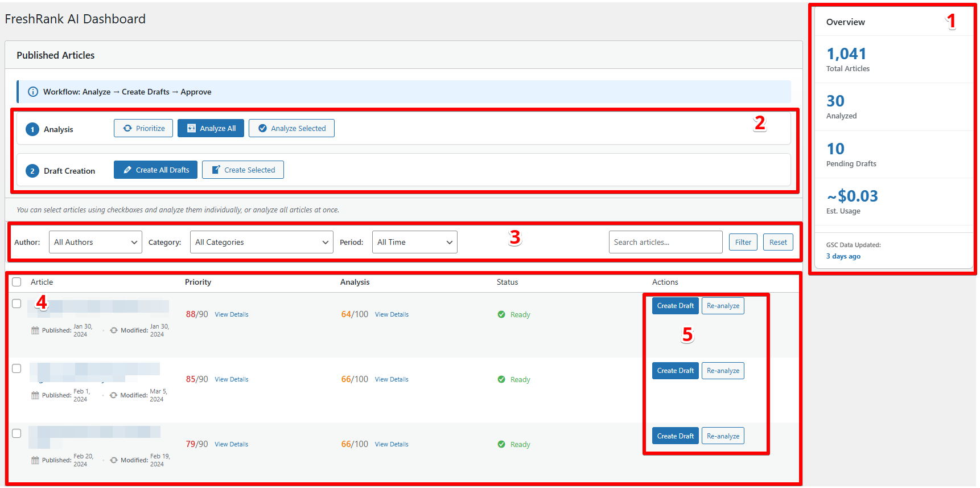The width and height of the screenshot is (980, 488).
Task: Re-analyze the Feb 20 article
Action: (723, 436)
